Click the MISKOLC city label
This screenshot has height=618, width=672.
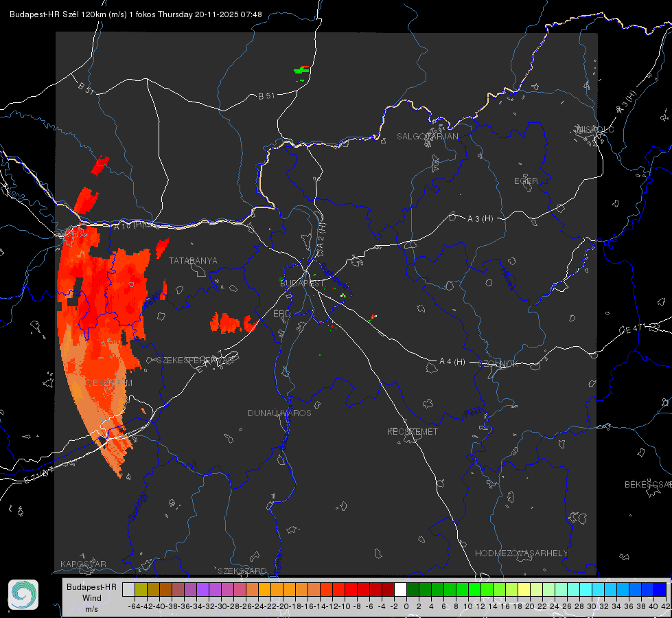(595, 129)
